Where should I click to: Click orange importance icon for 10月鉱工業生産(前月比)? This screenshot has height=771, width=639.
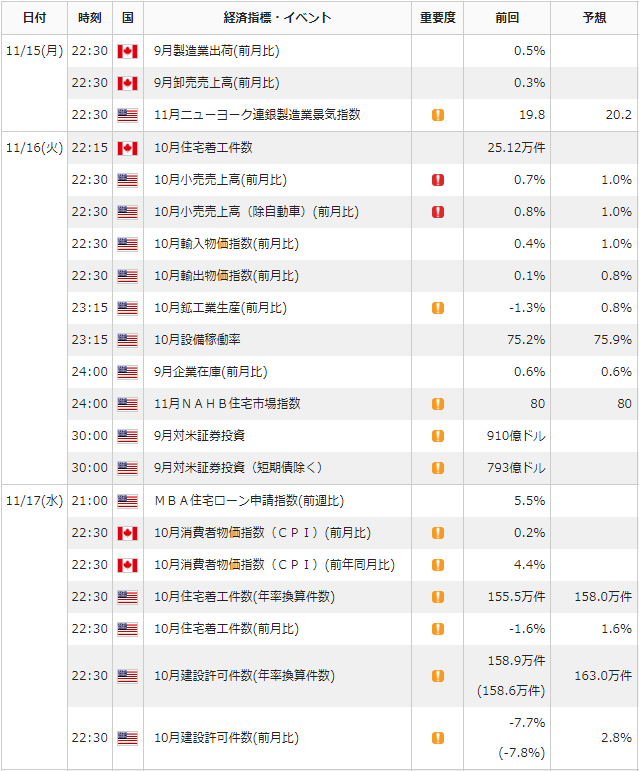click(x=437, y=308)
